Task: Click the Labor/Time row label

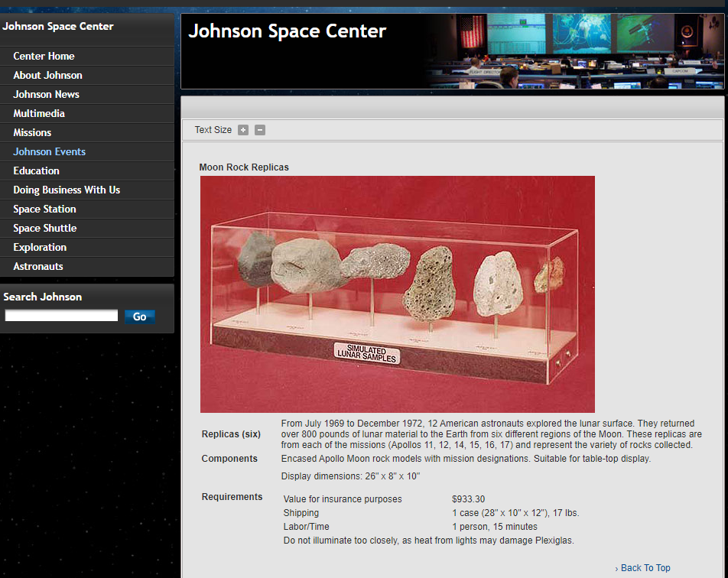Action: [x=306, y=527]
